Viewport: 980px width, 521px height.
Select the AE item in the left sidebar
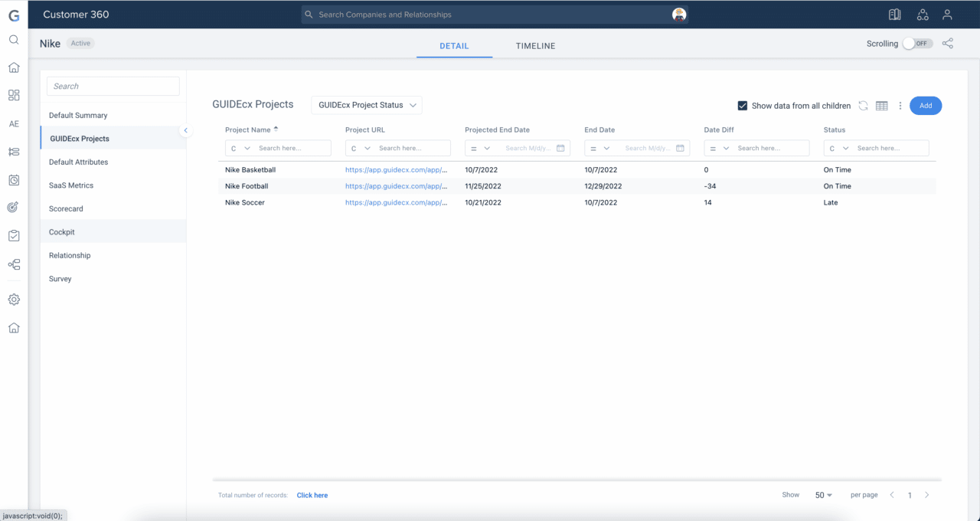tap(13, 123)
